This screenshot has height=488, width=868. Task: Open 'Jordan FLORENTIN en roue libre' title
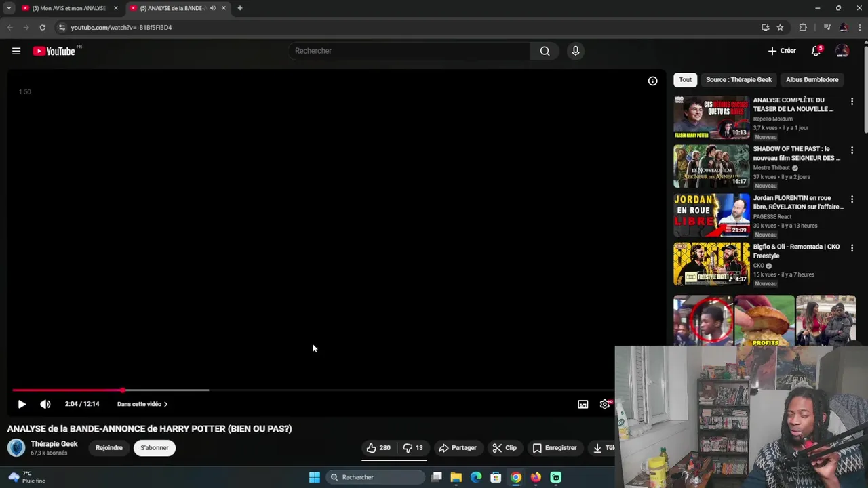(x=798, y=202)
